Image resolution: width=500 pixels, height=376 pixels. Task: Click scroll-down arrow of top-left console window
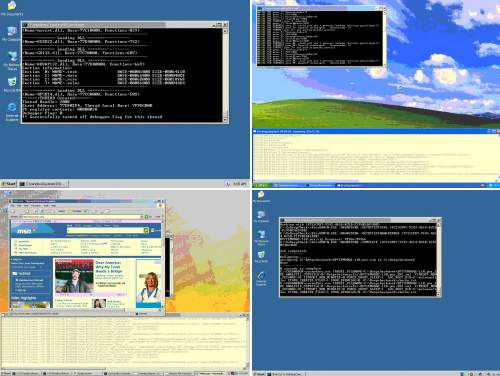[225, 120]
